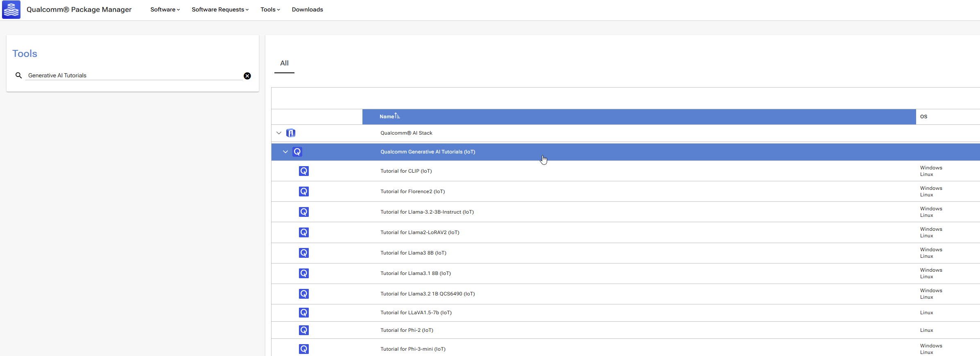This screenshot has height=356, width=980.
Task: Collapse the Qualcomm Generative AI Tutorials (IoT) row
Action: pyautogui.click(x=285, y=152)
